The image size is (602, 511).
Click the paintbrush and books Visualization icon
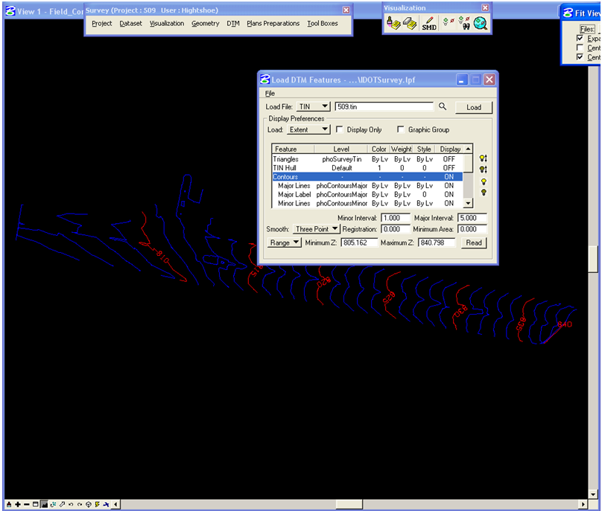pyautogui.click(x=393, y=24)
